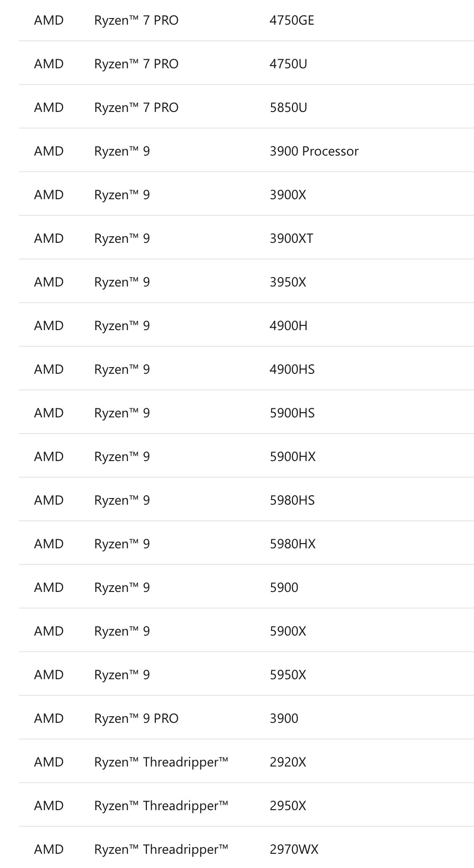
Task: Select the "Ryzen 9 PRO" series cell
Action: (136, 719)
